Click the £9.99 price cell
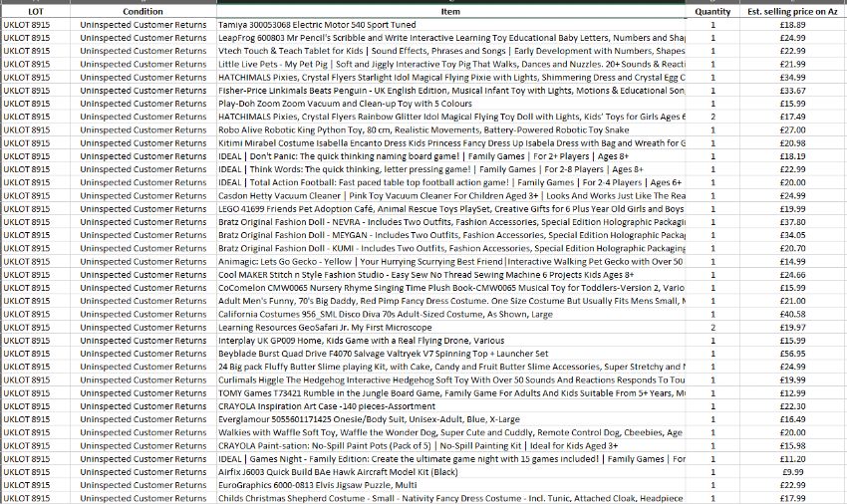Viewport: 847px width, 504px height. point(792,472)
